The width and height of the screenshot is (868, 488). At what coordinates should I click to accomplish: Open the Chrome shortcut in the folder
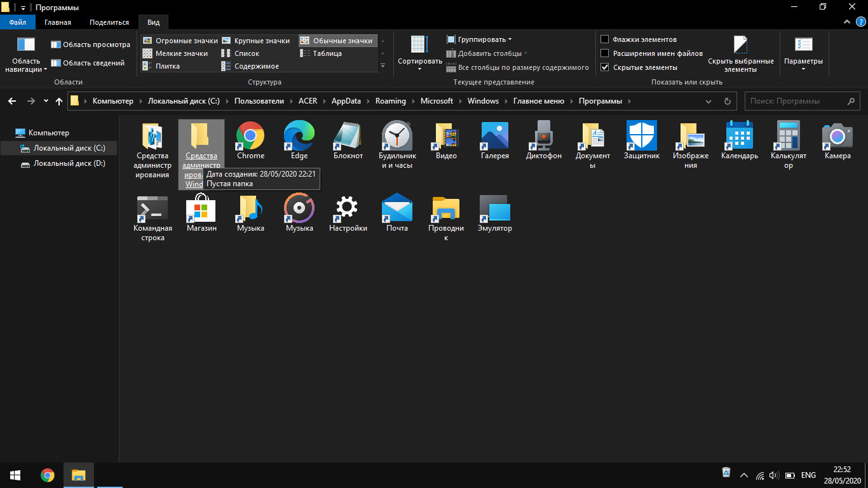(250, 140)
